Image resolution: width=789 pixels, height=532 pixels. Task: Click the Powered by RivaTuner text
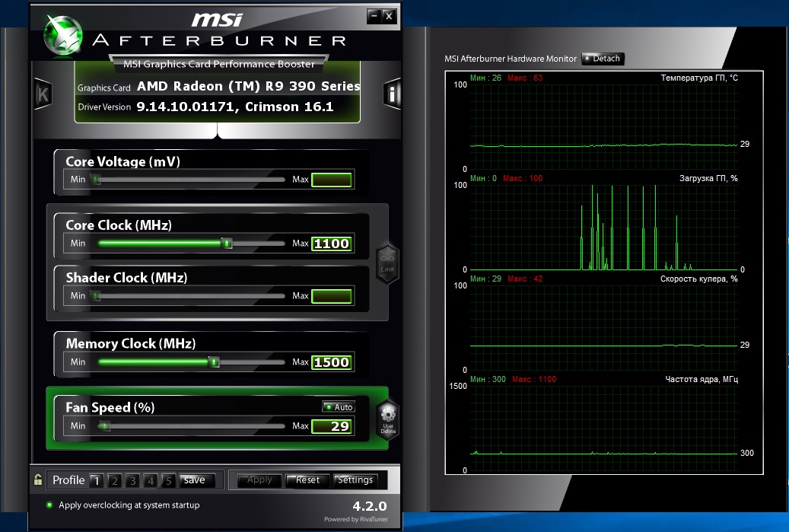pos(356,519)
